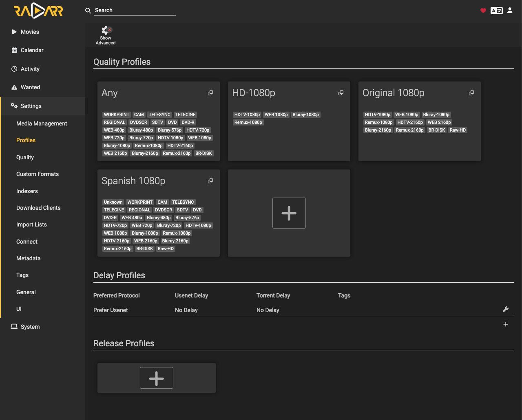
Task: Click the red heart donate icon
Action: pyautogui.click(x=483, y=11)
